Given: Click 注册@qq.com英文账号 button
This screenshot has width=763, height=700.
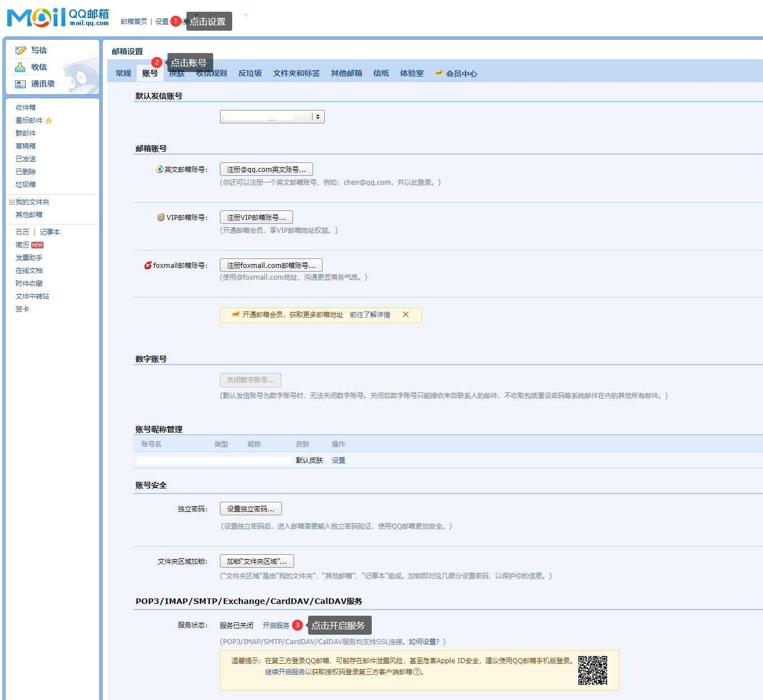Looking at the screenshot, I should tap(266, 169).
